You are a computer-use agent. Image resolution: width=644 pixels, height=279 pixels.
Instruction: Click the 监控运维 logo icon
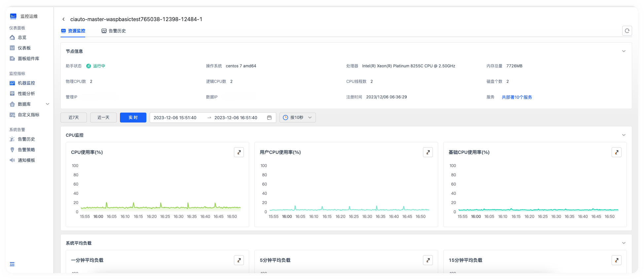[x=13, y=16]
